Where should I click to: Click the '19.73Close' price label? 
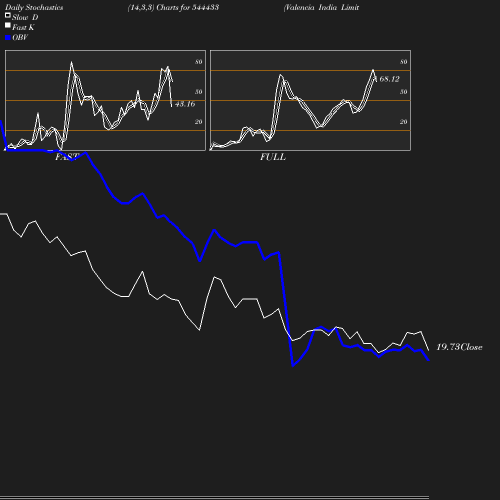point(459,347)
